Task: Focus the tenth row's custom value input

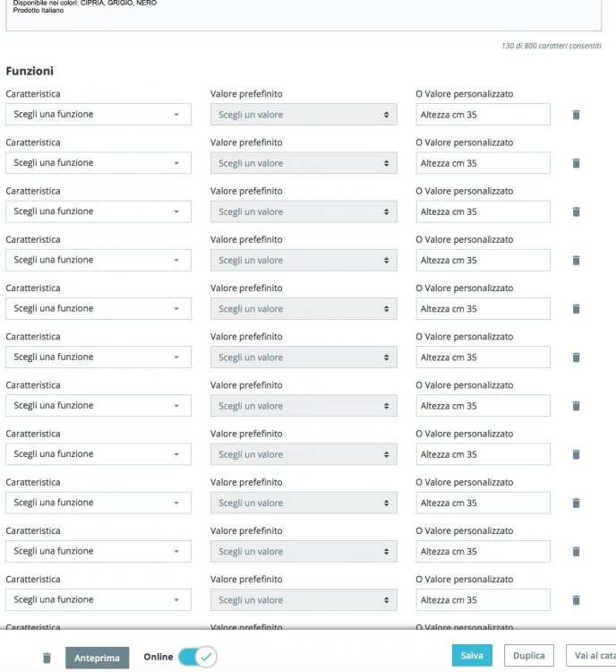Action: pos(483,551)
